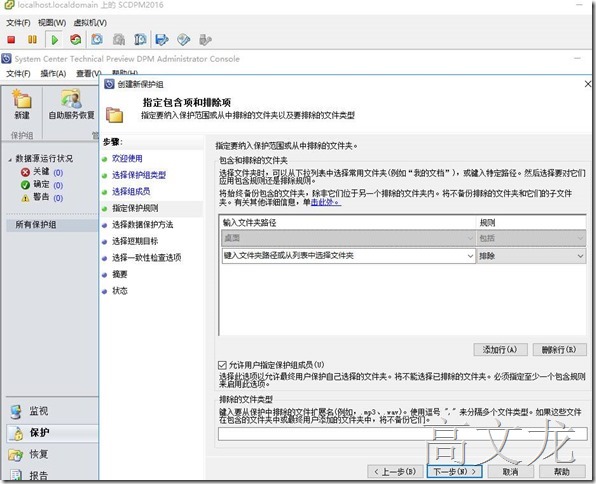Open the 操作(A) menu

[54, 73]
